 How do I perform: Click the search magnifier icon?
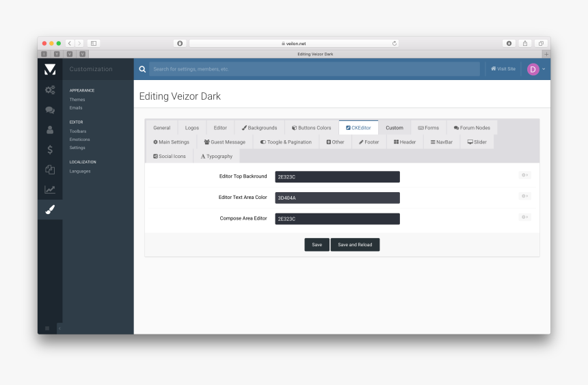(142, 69)
